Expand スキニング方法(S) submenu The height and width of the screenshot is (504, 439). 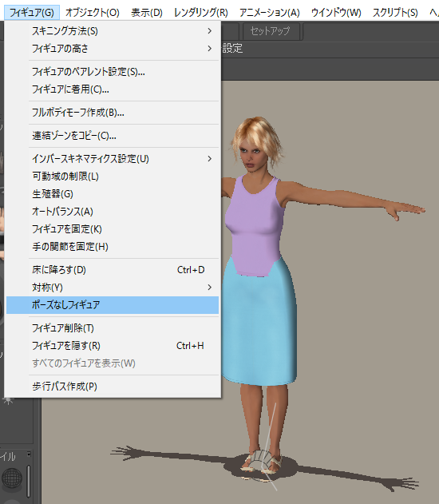click(x=113, y=31)
